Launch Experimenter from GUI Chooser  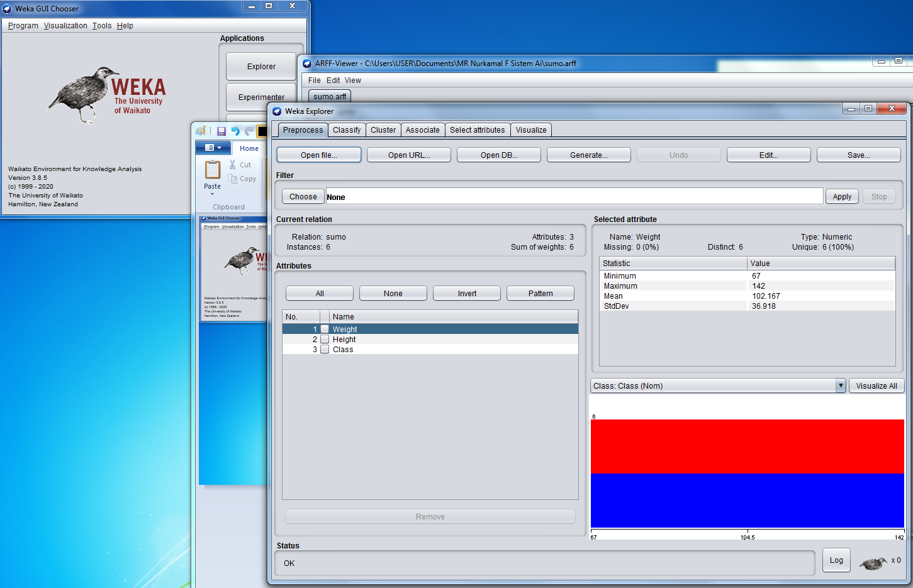[x=261, y=97]
